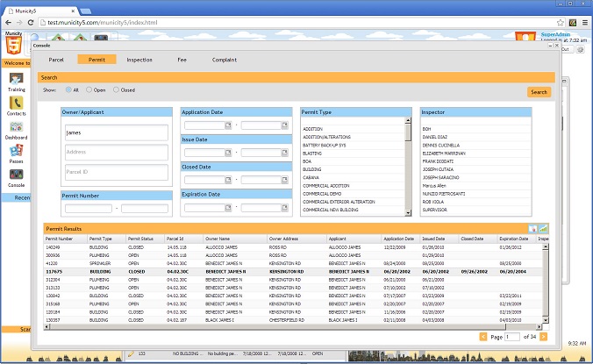The width and height of the screenshot is (593, 364).
Task: Open the Application Date start calendar picker
Action: 228,125
